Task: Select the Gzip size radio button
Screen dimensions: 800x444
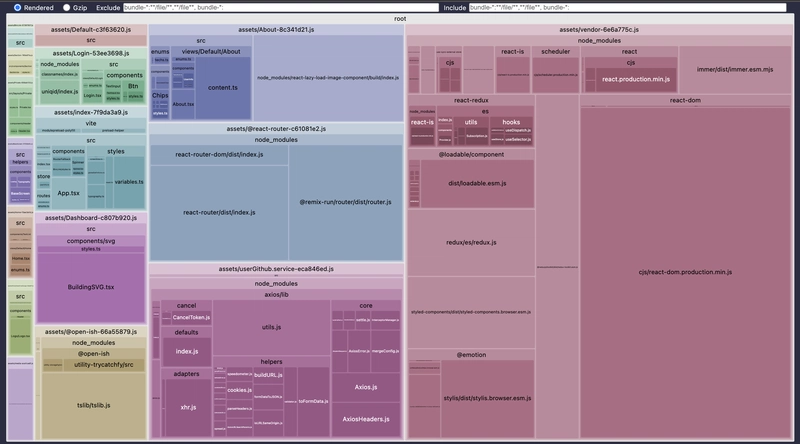Action: [67, 7]
